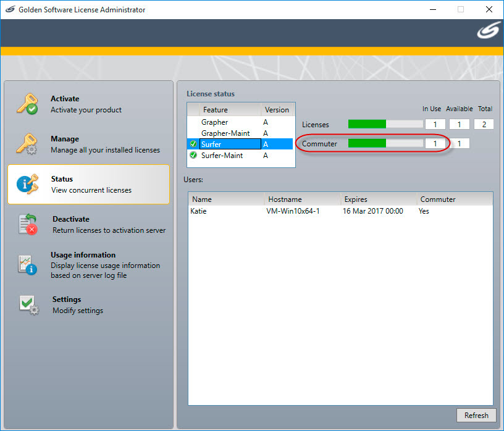Refresh the license status

tap(476, 415)
